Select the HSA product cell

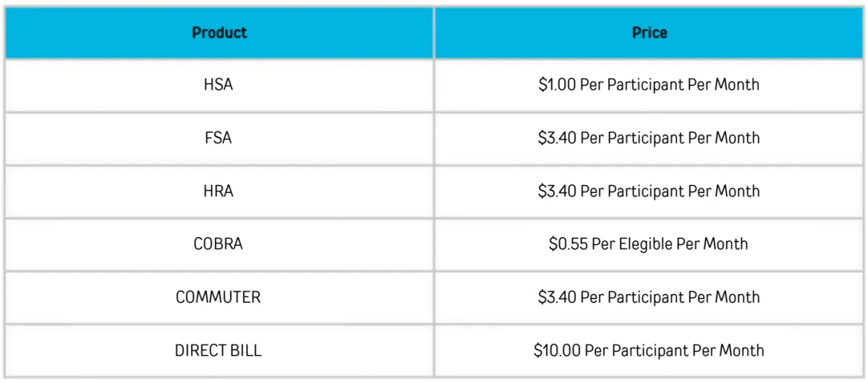219,85
